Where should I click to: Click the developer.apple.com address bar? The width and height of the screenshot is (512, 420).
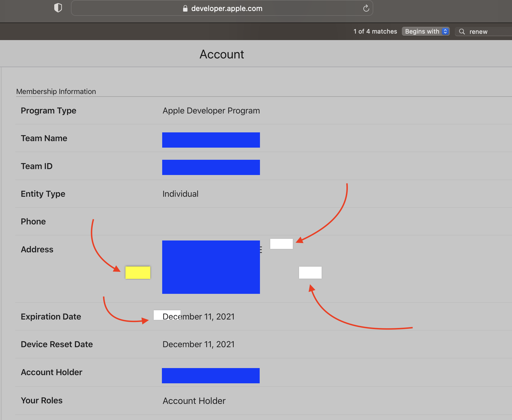[222, 8]
